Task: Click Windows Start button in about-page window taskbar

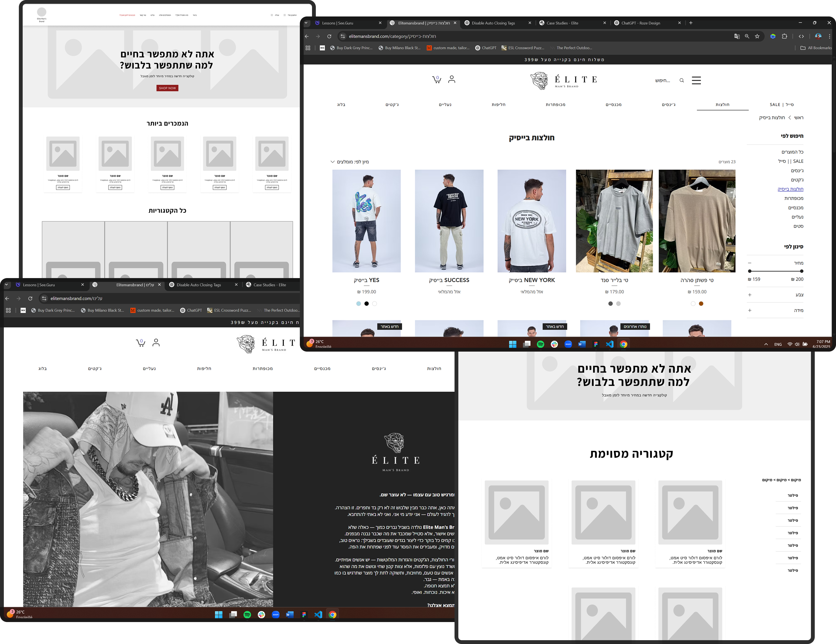Action: coord(219,615)
